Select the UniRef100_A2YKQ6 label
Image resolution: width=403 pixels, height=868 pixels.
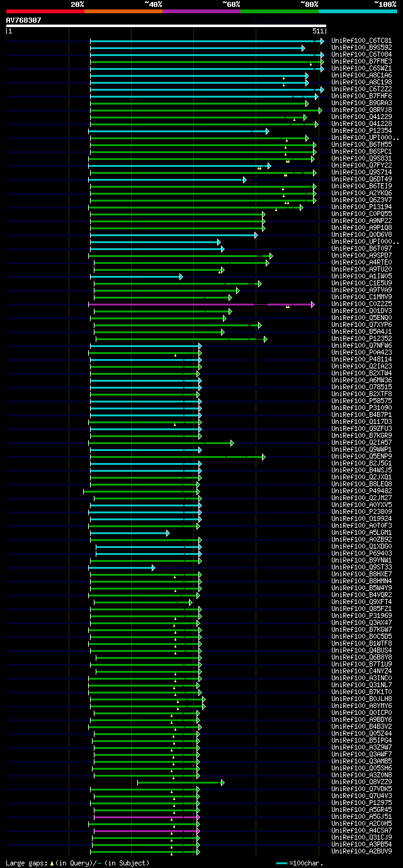click(361, 193)
